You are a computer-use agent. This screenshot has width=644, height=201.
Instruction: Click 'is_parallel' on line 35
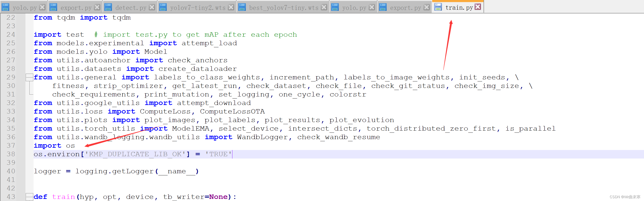click(530, 129)
